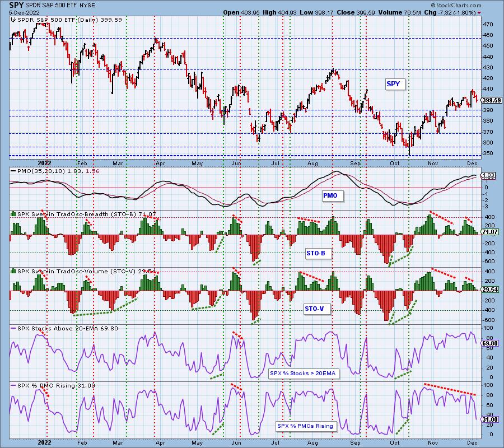Click the 350 price axis label
This screenshot has height=448, width=504.
coord(488,153)
